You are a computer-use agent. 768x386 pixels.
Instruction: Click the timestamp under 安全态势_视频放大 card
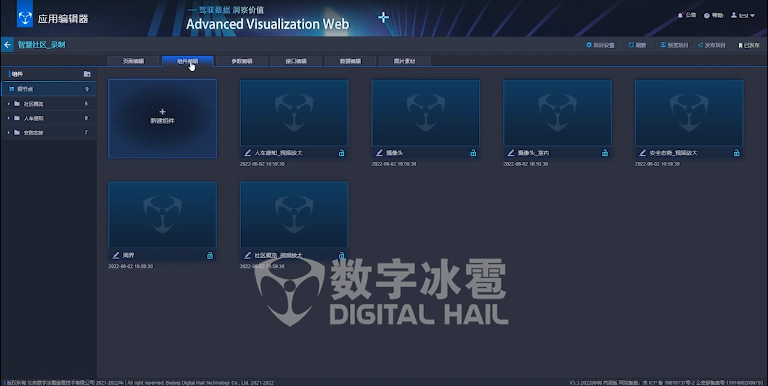pyautogui.click(x=657, y=164)
